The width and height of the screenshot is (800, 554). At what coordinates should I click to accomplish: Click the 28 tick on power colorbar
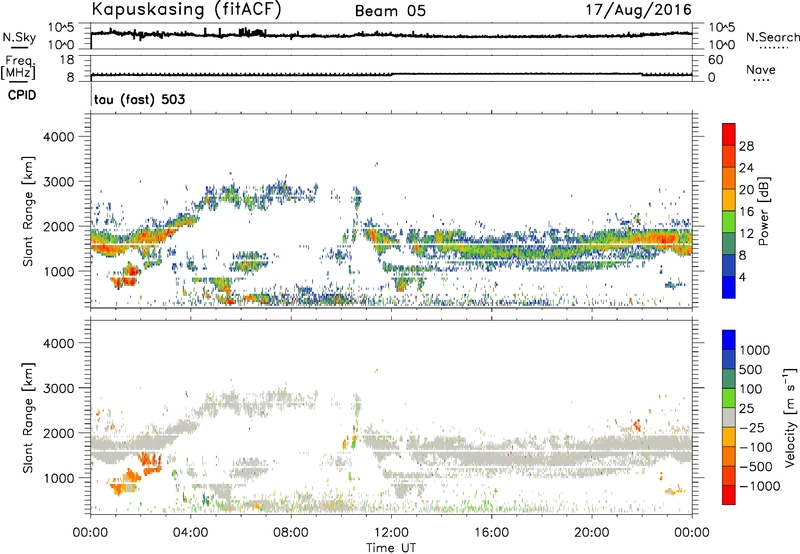point(746,146)
